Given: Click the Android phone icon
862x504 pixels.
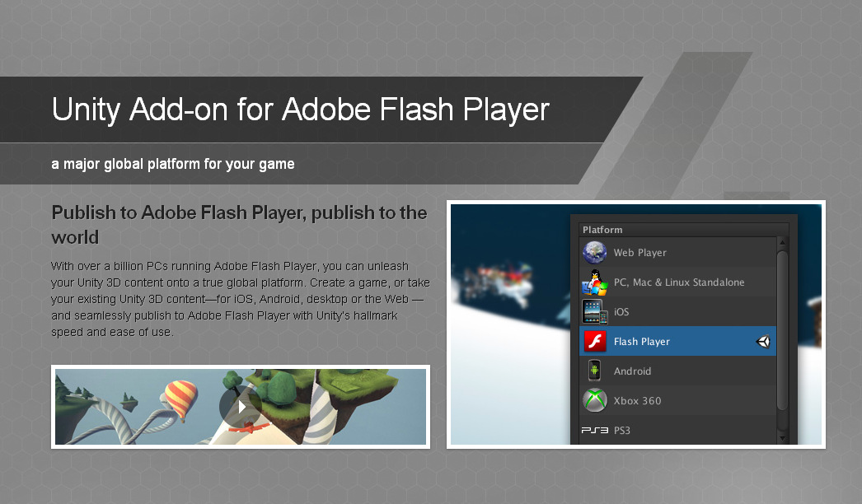Looking at the screenshot, I should click(x=594, y=371).
